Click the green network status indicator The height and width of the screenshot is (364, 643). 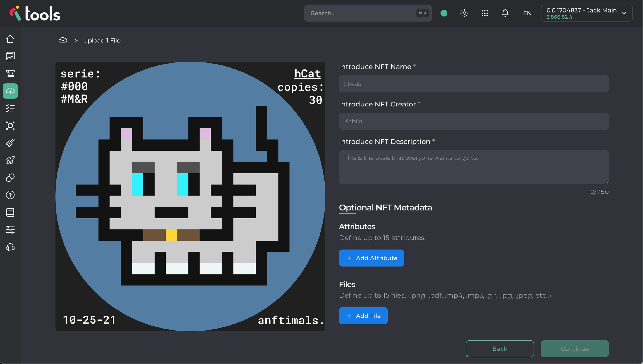pos(444,13)
